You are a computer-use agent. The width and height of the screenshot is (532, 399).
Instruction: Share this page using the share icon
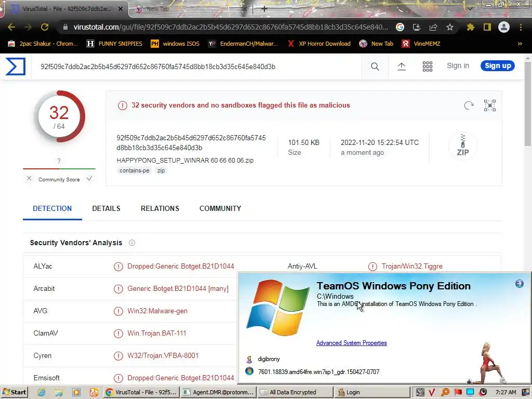tap(433, 27)
